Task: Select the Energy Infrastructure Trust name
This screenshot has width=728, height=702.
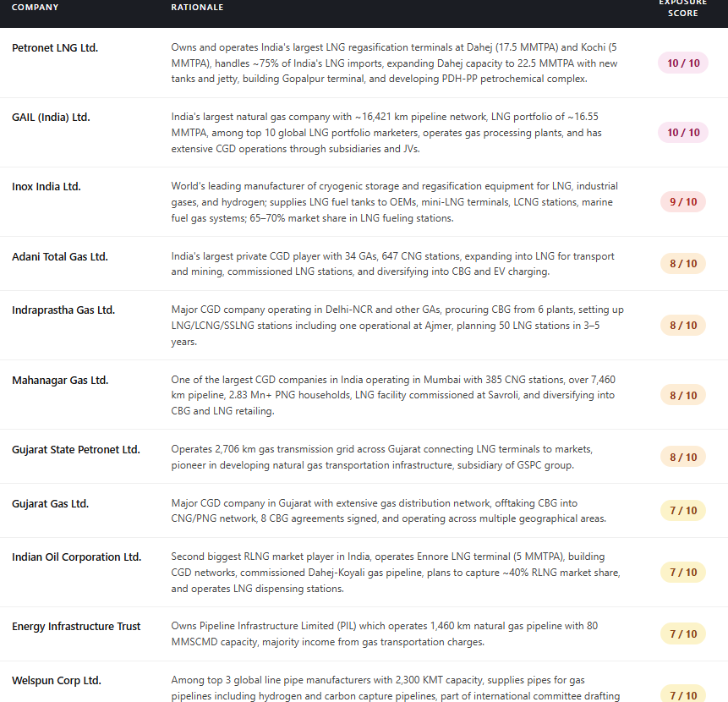Action: pos(76,627)
